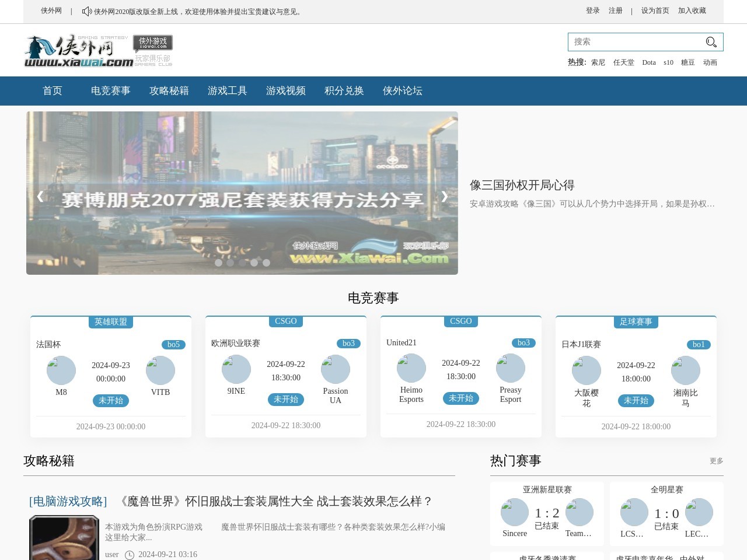Screen dimensions: 747x560
Task: Open the 侠外网 site logo
Action: 98,50
